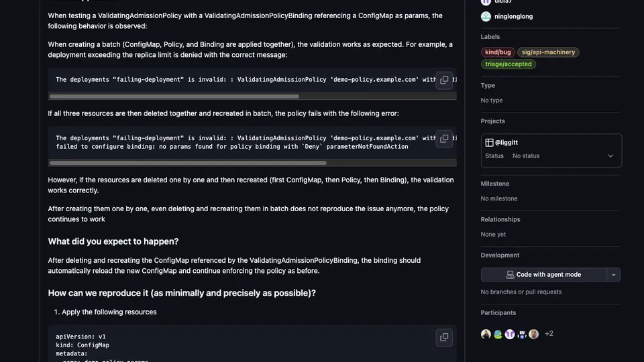Show the +2 additional participants
Viewport: 644px width, 362px height.
[x=549, y=334]
